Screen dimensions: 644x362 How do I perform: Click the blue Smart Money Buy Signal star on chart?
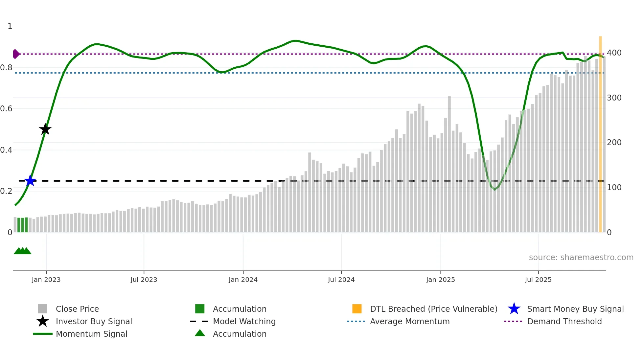coord(30,181)
